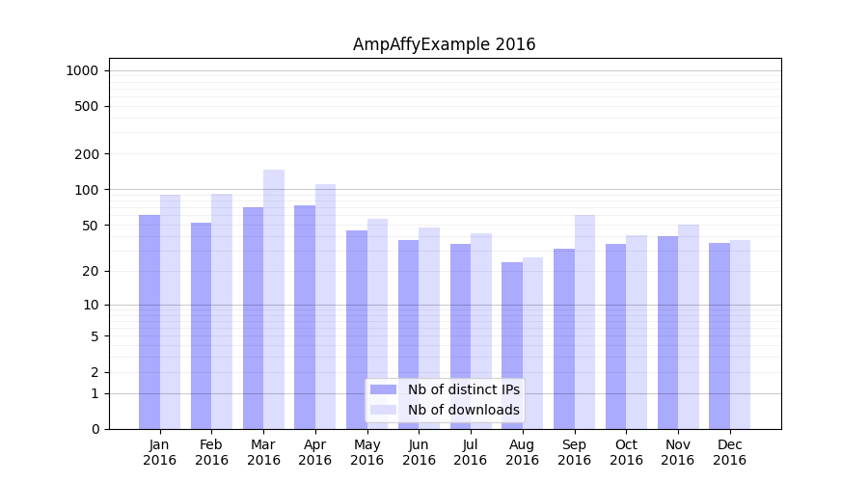Select the Jan 2016 distinct IPs bar
Screen dimensions: 868x482
[x=149, y=322]
